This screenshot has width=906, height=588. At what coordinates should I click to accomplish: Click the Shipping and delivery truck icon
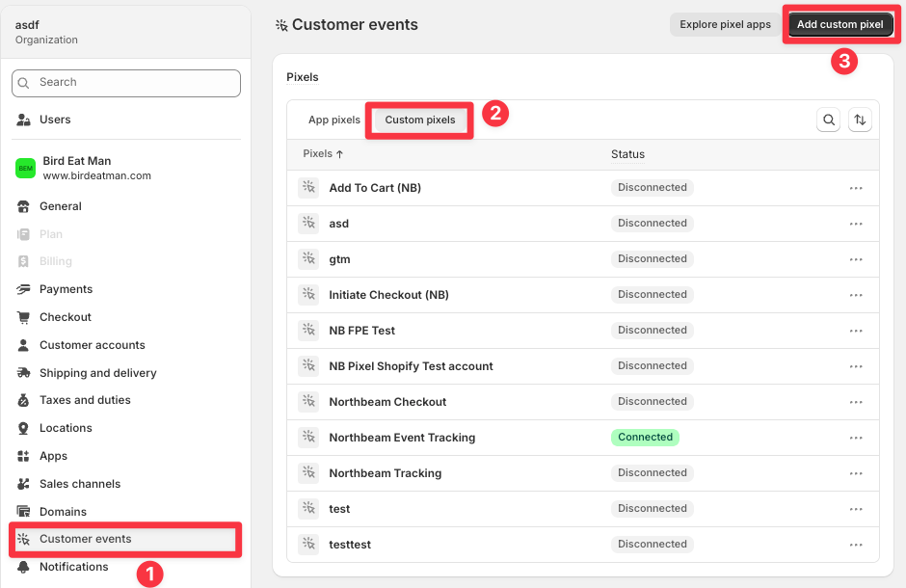(23, 372)
